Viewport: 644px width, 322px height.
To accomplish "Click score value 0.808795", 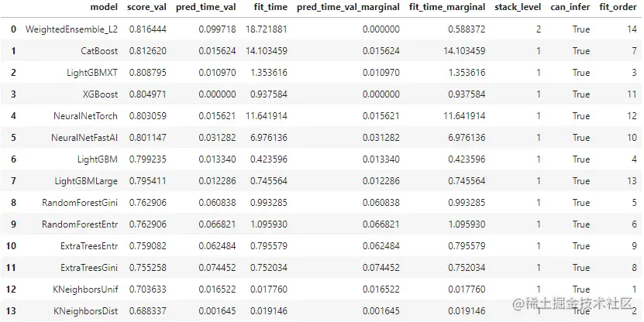I will tap(148, 73).
